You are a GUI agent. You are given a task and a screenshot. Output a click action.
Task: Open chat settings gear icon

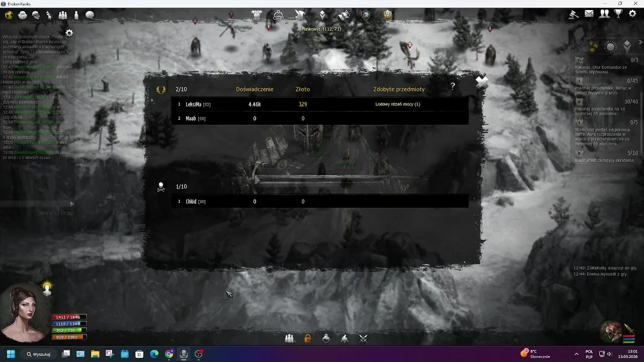pyautogui.click(x=69, y=33)
